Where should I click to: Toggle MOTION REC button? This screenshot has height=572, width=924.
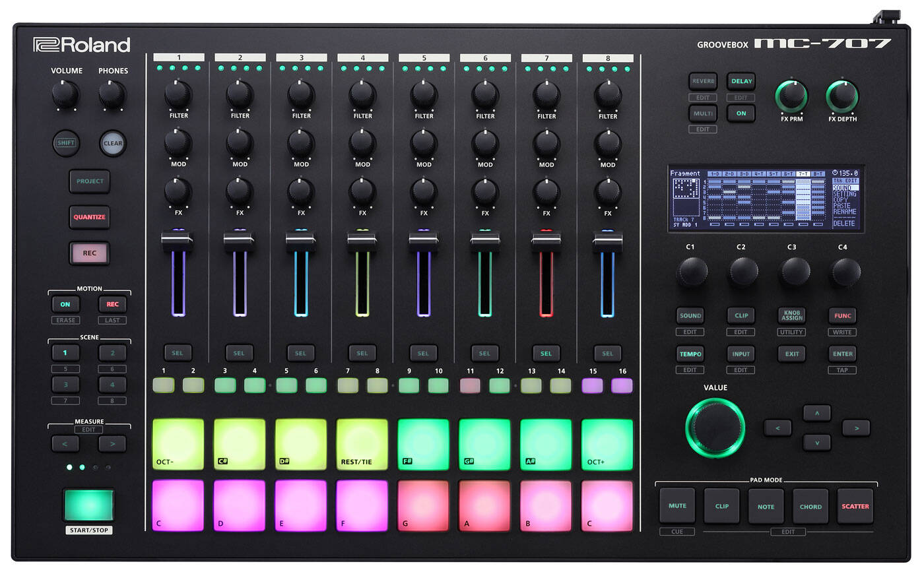tap(113, 304)
